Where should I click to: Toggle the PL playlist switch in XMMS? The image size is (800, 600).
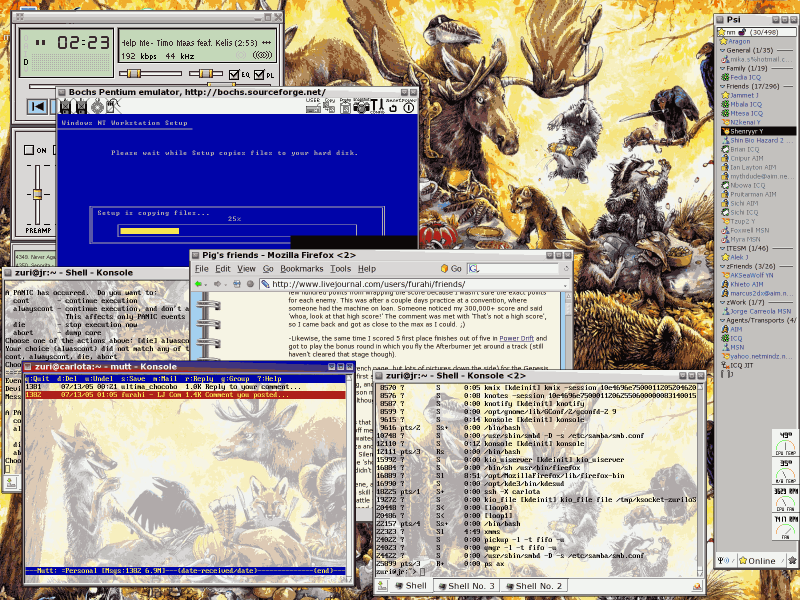(259, 75)
